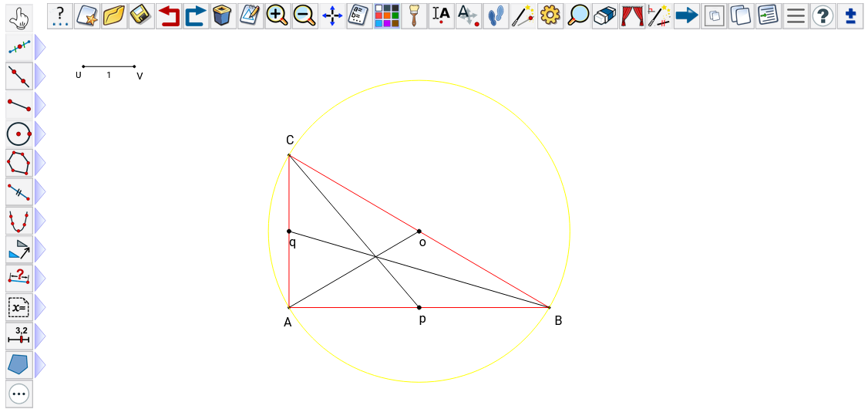Select the segment between two points tool
Screen dimensions: 868x409
tap(19, 105)
